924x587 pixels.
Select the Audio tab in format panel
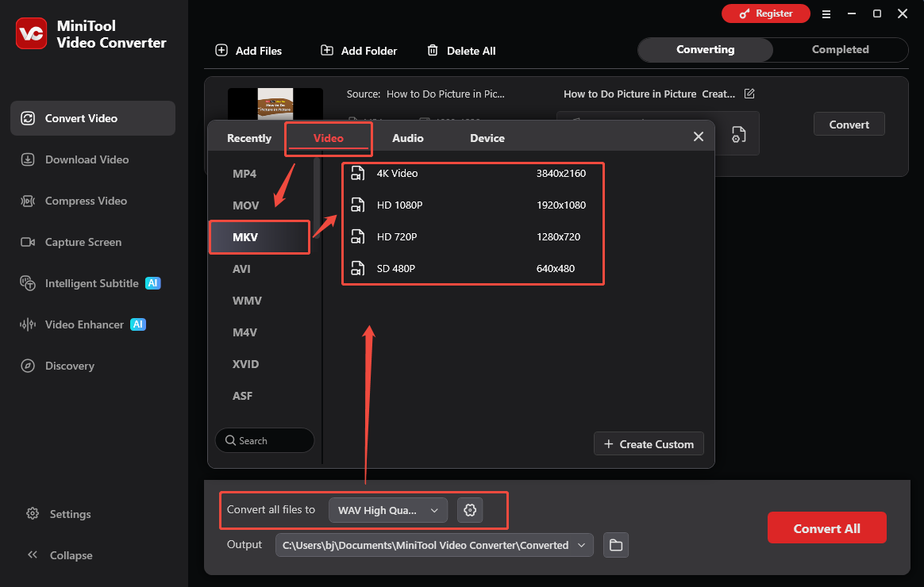[x=408, y=138]
